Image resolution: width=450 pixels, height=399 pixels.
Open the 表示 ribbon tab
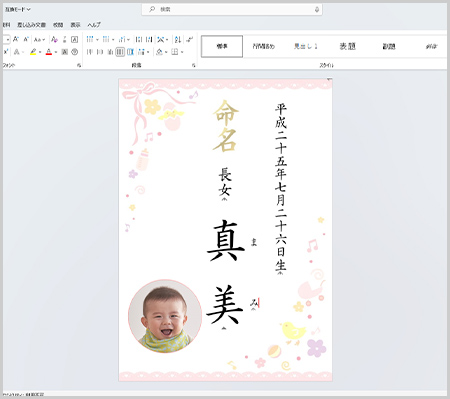(75, 25)
